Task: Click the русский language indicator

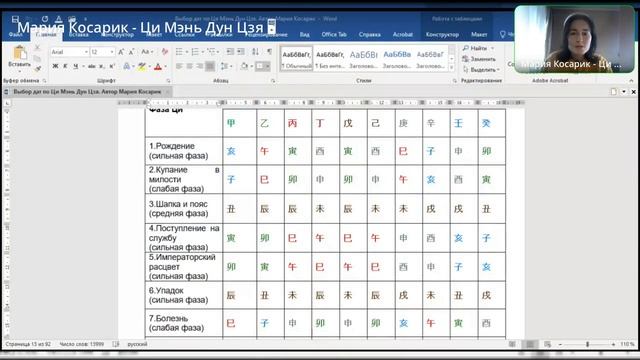Action: pos(137,344)
